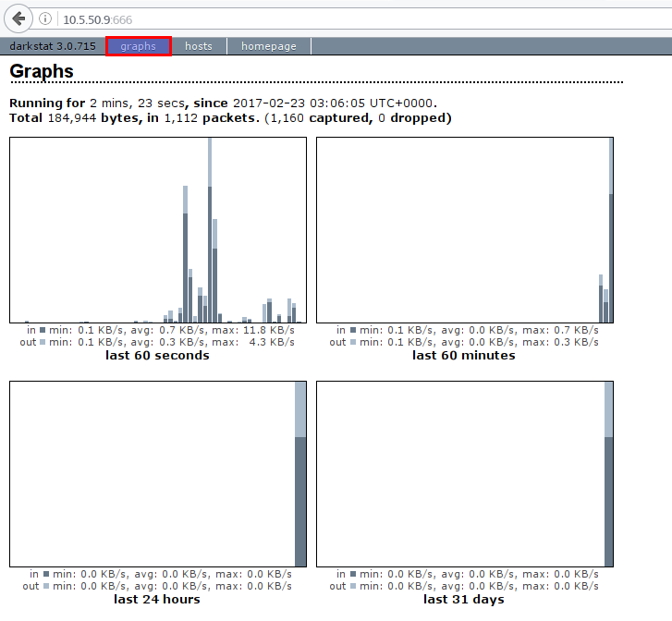
Task: Click the 'out' color swatch under last 60 seconds
Action: point(43,342)
